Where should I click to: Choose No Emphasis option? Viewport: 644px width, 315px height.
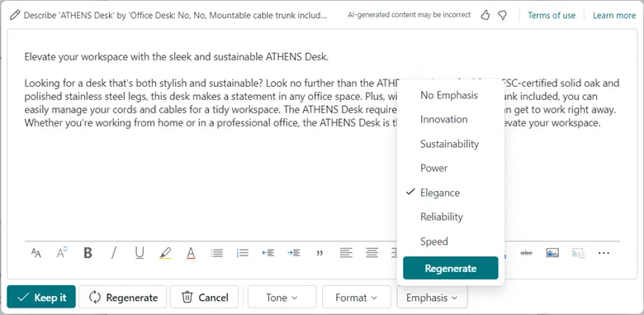[x=450, y=95]
